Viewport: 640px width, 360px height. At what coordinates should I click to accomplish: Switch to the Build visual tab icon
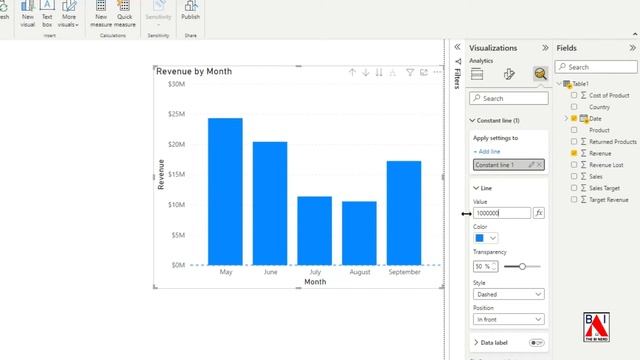(477, 74)
